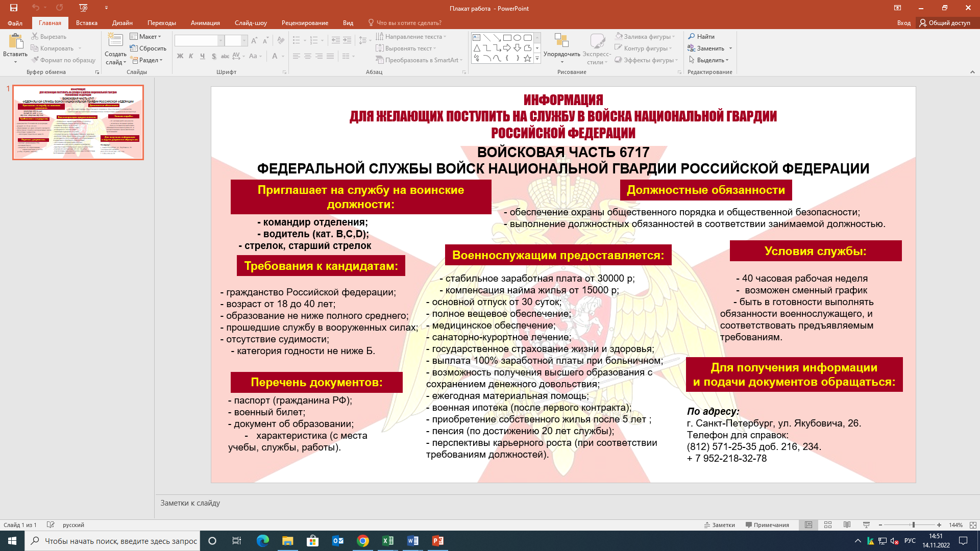Toggle underline (Ч) formatting
Image resolution: width=980 pixels, height=551 pixels.
(x=202, y=56)
